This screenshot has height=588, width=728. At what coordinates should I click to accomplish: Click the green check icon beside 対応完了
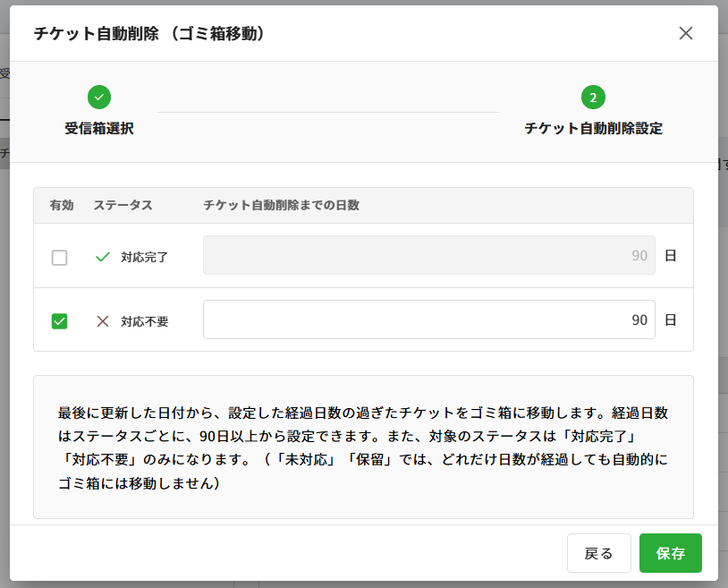pos(103,257)
